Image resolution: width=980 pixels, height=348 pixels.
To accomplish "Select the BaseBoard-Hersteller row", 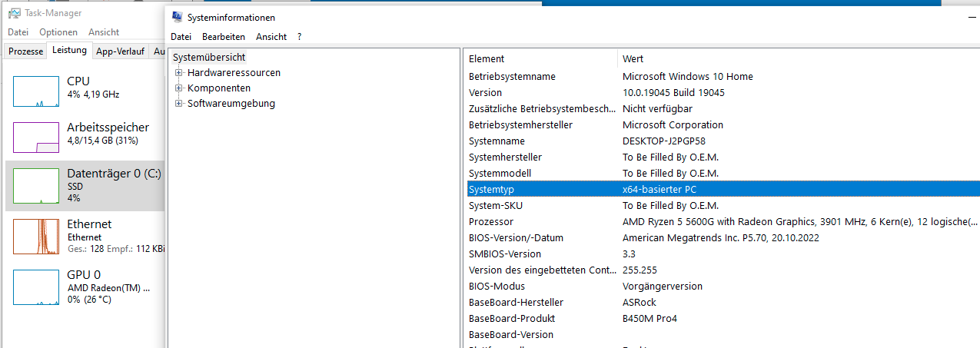I will coord(723,302).
